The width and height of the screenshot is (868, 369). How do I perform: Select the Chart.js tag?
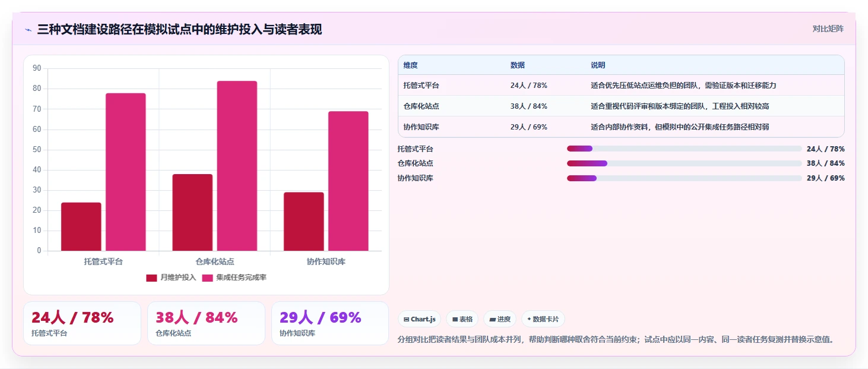[420, 319]
